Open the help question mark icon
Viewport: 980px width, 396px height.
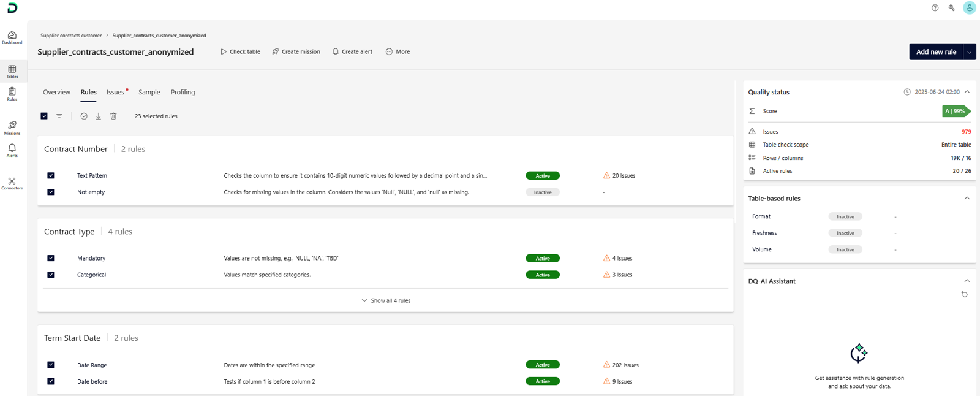pyautogui.click(x=935, y=8)
